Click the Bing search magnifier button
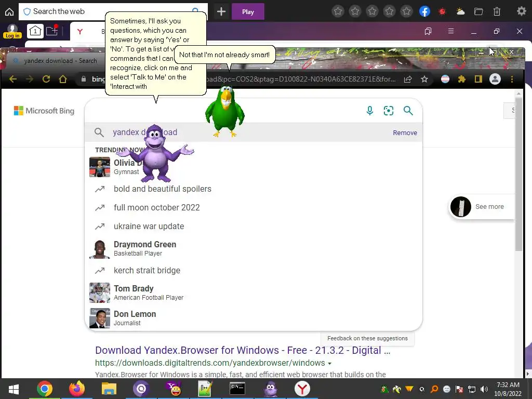Screen dimensions: 532x399 (x=408, y=111)
